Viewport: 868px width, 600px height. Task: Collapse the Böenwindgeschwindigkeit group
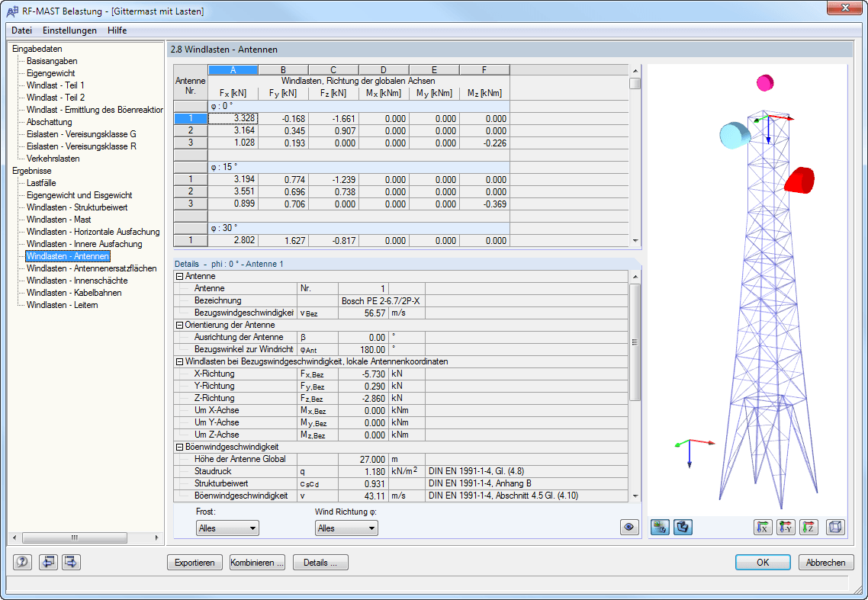pyautogui.click(x=179, y=447)
